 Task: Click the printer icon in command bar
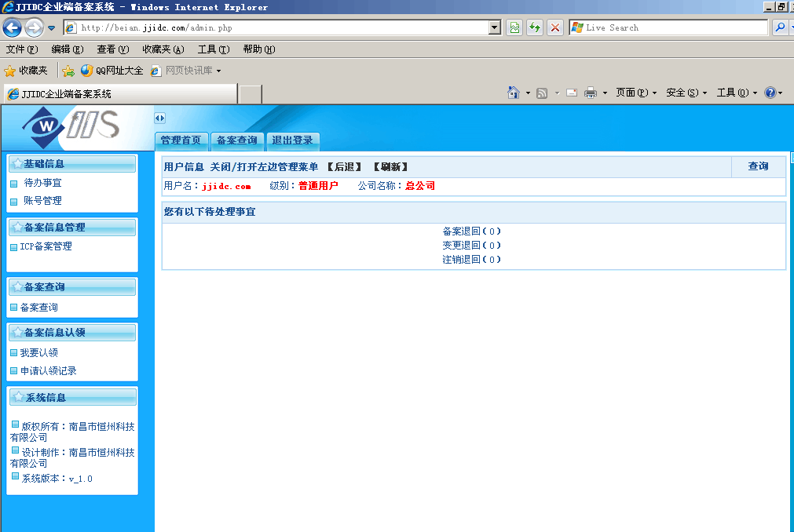590,93
